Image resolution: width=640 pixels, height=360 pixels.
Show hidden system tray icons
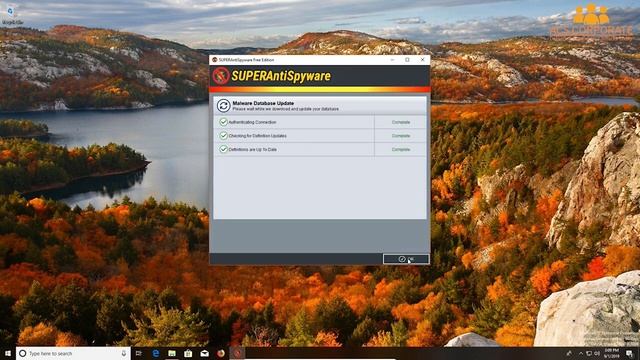tap(581, 353)
